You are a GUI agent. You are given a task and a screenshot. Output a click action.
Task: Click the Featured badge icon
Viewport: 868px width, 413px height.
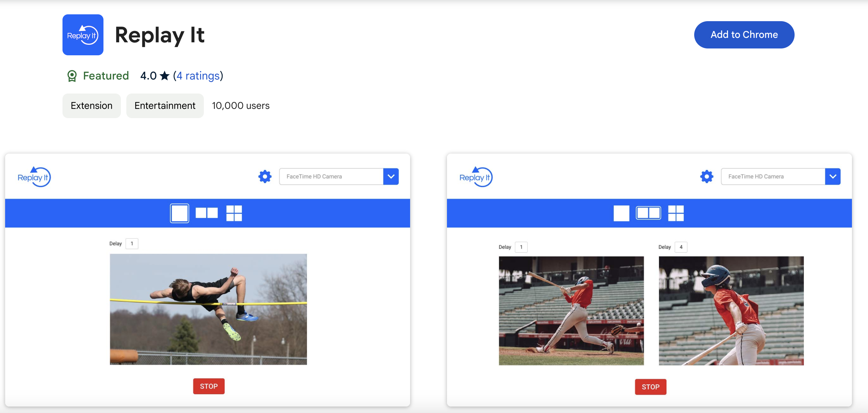[72, 76]
